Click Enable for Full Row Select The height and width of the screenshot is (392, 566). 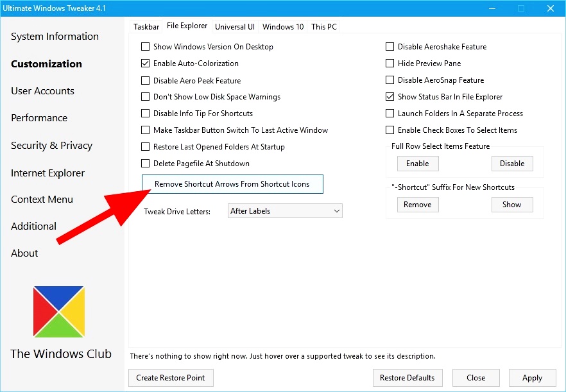pos(418,164)
